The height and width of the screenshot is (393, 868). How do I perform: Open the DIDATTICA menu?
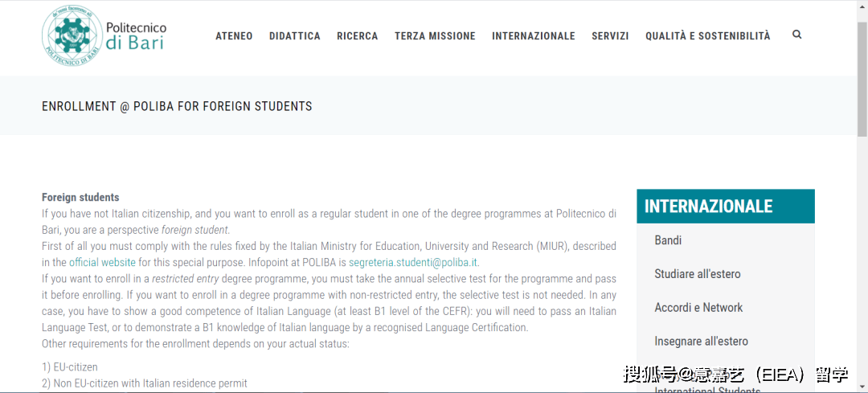tap(295, 36)
